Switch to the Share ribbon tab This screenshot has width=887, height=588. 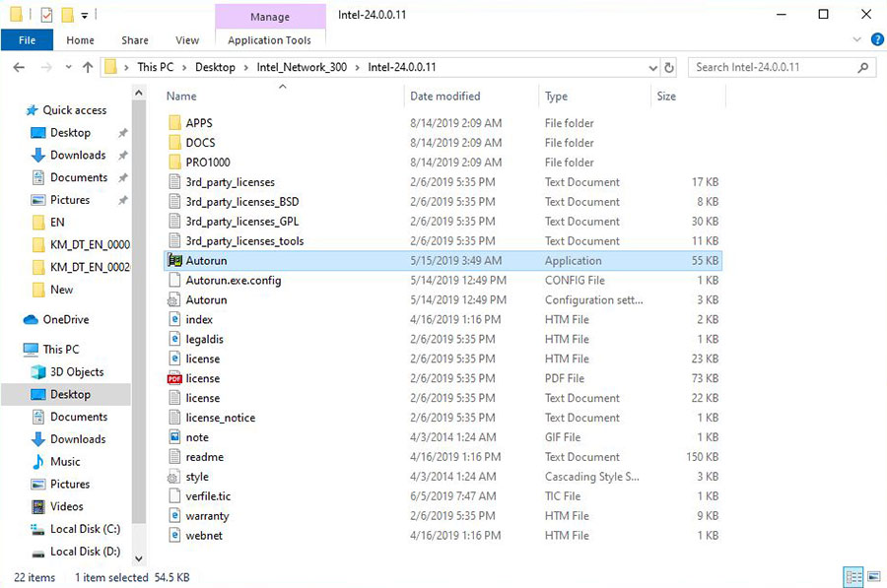[x=135, y=40]
